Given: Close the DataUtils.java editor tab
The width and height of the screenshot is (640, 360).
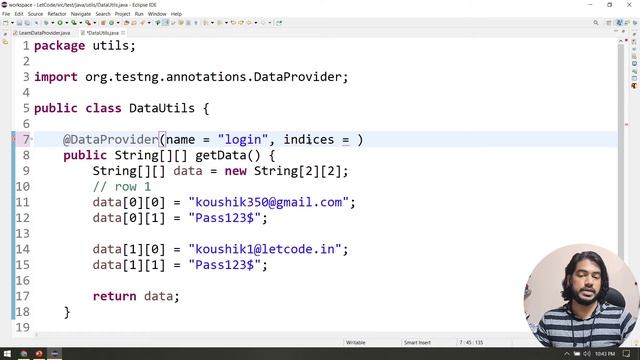Looking at the screenshot, I should click(x=123, y=33).
